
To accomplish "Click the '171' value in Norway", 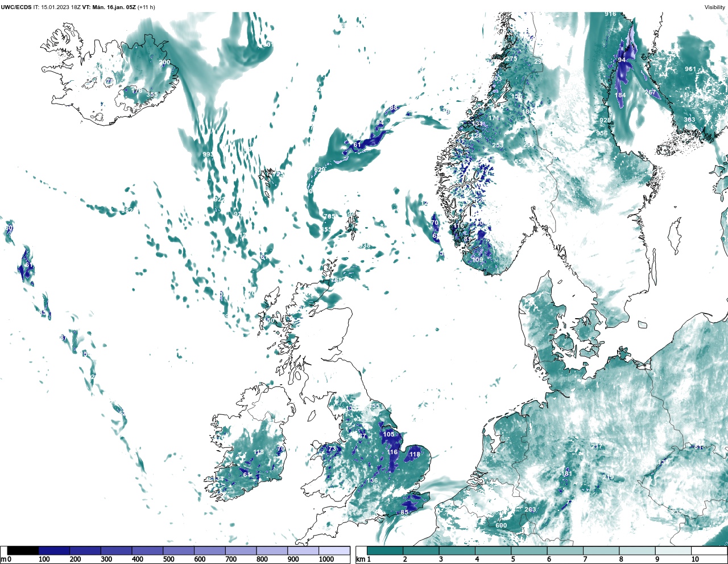I will coord(494,118).
